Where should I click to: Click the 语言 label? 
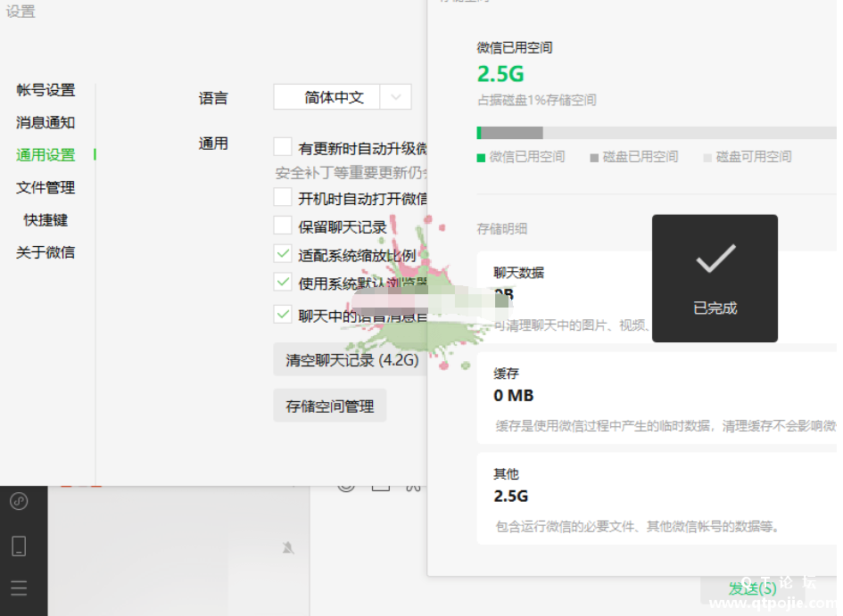(x=213, y=98)
